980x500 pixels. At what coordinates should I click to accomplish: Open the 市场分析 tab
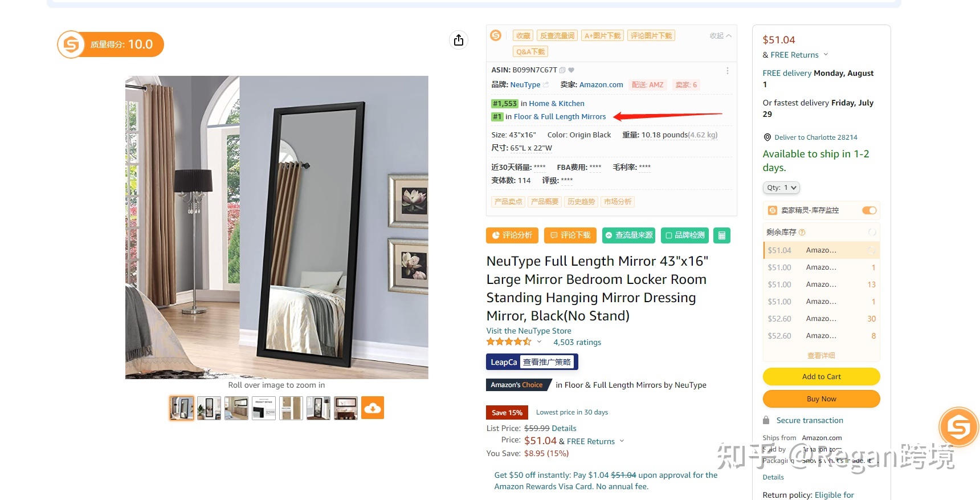tap(618, 202)
